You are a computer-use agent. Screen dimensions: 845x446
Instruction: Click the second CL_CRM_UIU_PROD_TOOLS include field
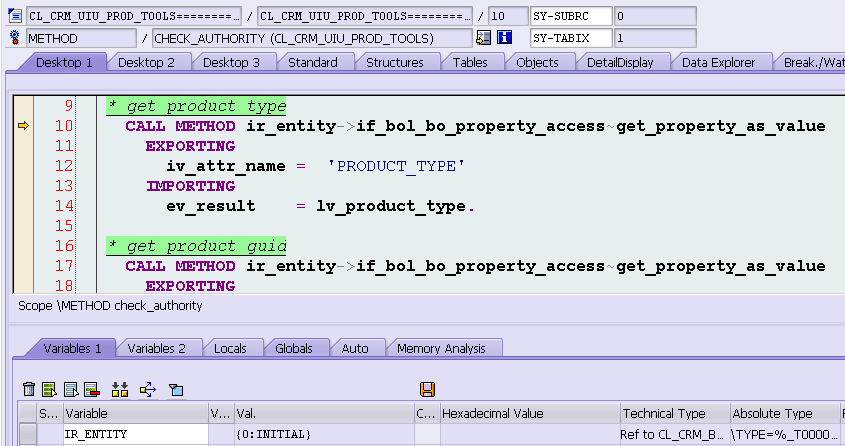coord(365,16)
